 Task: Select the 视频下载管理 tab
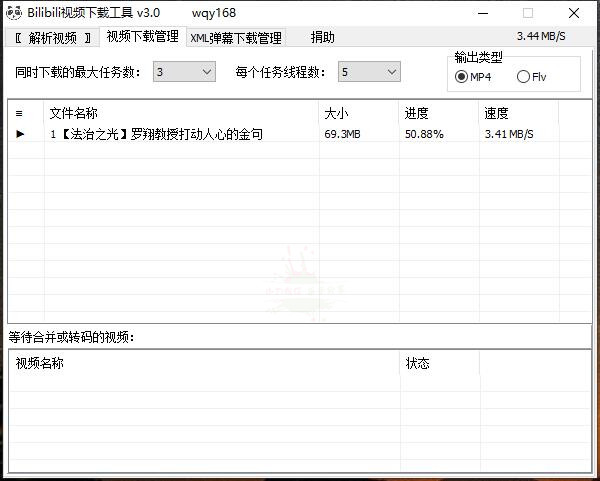click(142, 37)
